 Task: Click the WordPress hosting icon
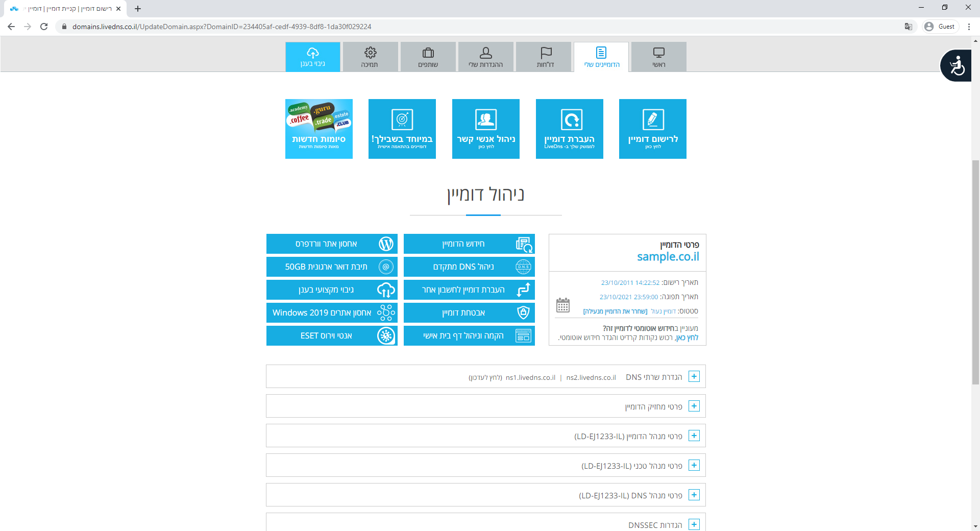point(386,244)
